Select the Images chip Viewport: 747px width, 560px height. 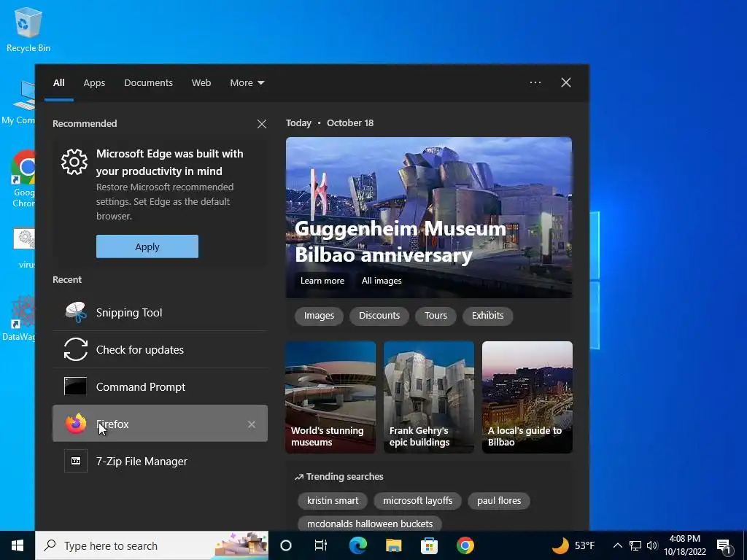[320, 316]
